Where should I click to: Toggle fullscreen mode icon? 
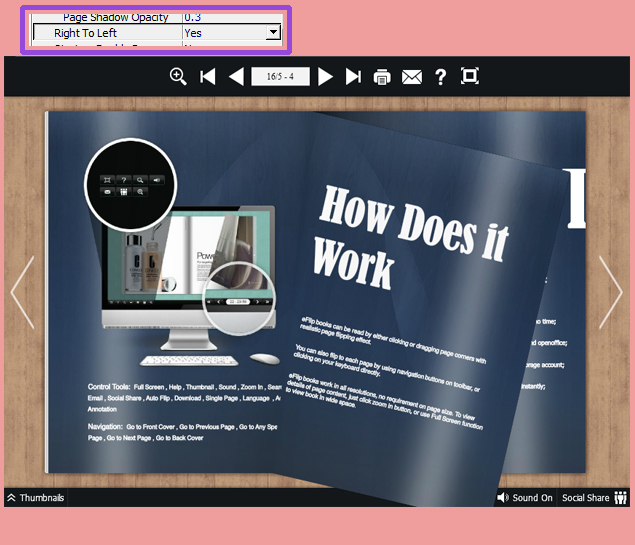click(x=470, y=76)
